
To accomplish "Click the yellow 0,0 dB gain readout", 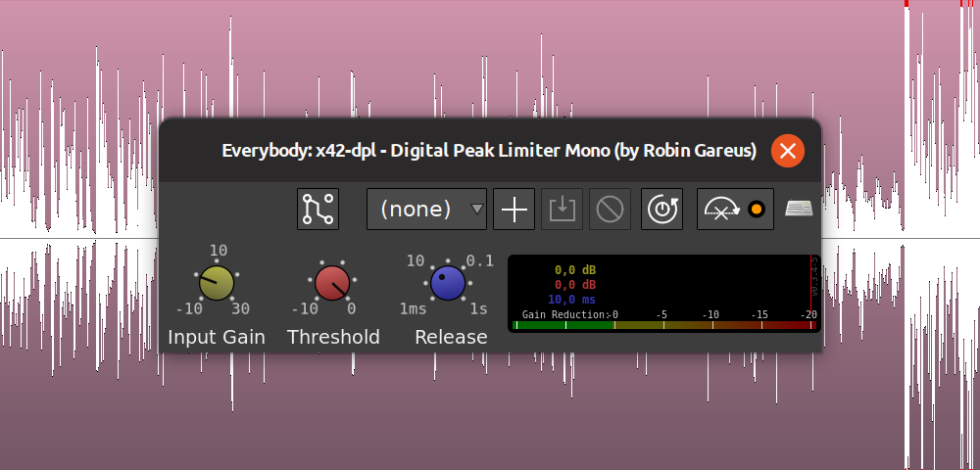I will [x=575, y=270].
